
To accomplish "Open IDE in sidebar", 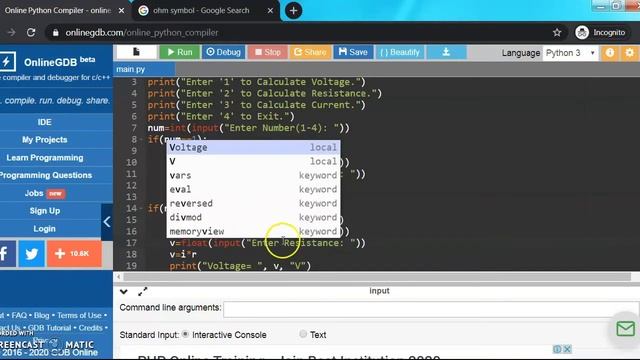I will coord(44,122).
